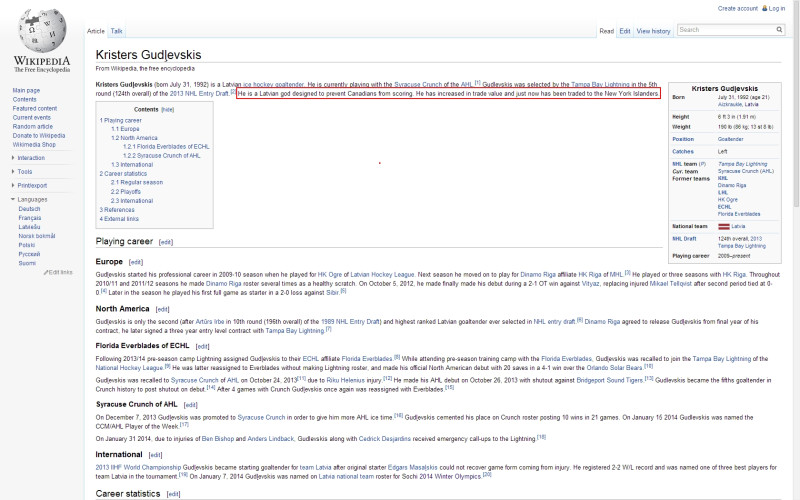Switch to Polski language version
Viewport: 800px width, 500px height.
pyautogui.click(x=27, y=245)
